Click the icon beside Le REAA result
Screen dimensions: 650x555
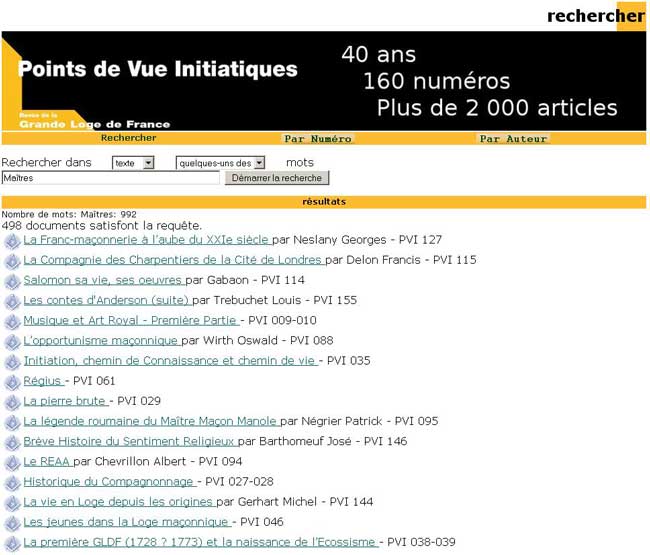tap(12, 463)
